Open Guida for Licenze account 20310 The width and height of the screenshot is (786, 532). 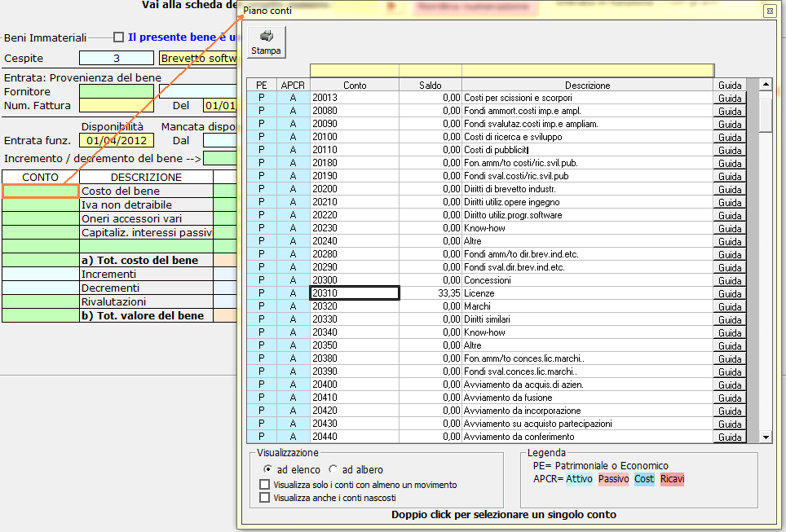point(730,293)
